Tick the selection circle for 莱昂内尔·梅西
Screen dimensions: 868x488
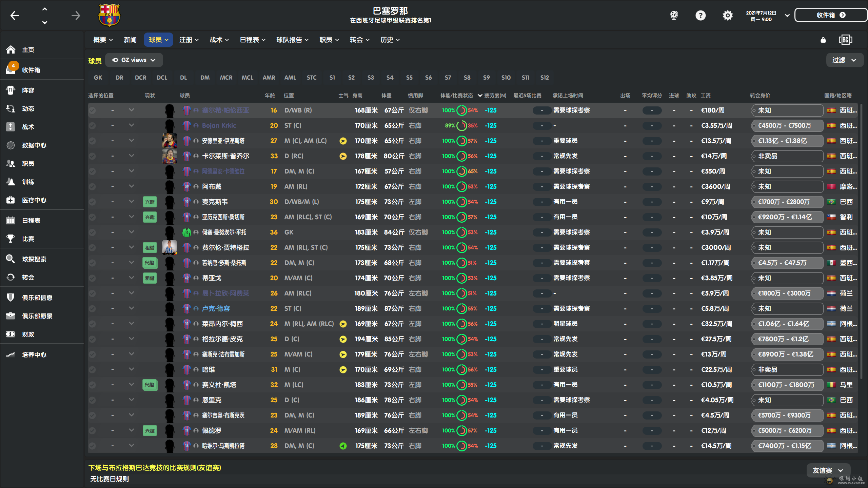(x=92, y=324)
